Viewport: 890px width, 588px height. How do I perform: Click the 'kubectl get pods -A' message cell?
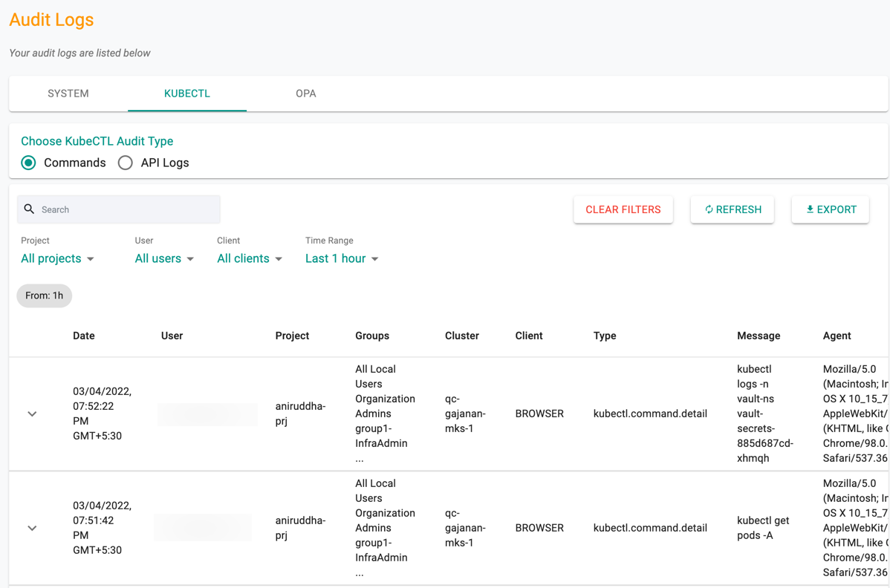764,528
